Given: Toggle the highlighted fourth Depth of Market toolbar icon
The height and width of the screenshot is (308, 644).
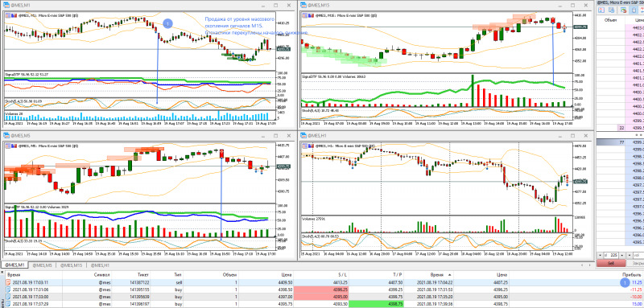Looking at the screenshot, I should (x=634, y=10).
